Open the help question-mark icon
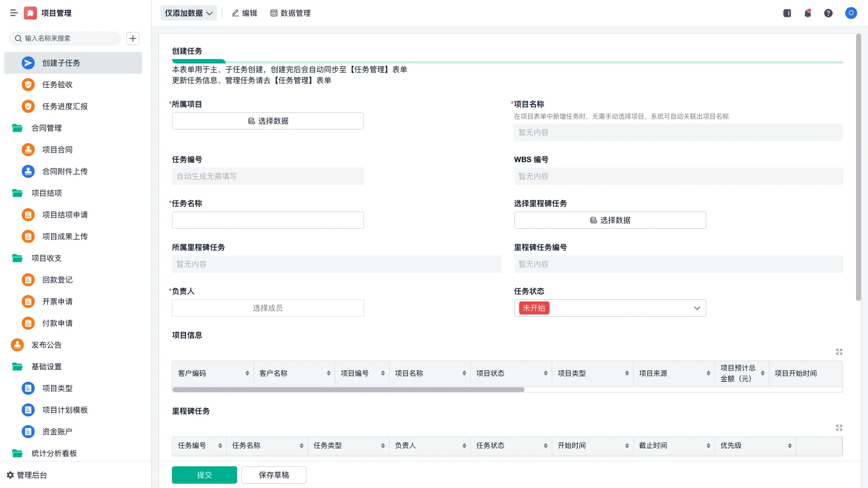Image resolution: width=868 pixels, height=488 pixels. [828, 13]
